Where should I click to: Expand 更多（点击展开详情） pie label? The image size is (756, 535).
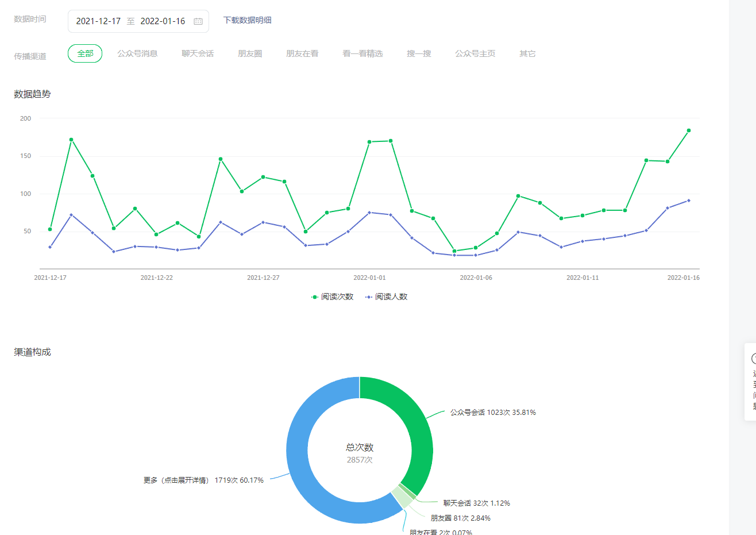point(203,480)
